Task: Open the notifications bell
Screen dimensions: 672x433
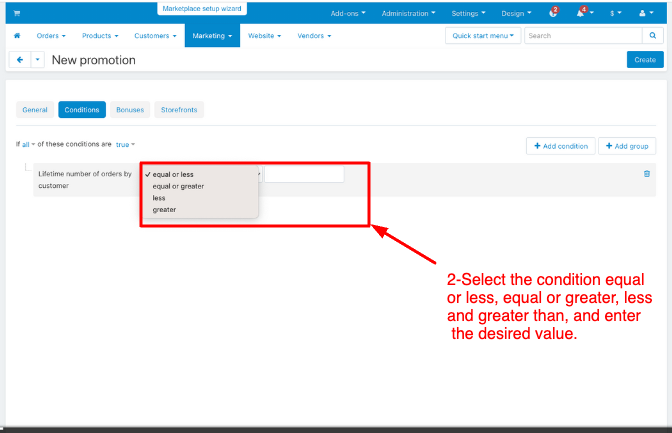Action: 582,13
